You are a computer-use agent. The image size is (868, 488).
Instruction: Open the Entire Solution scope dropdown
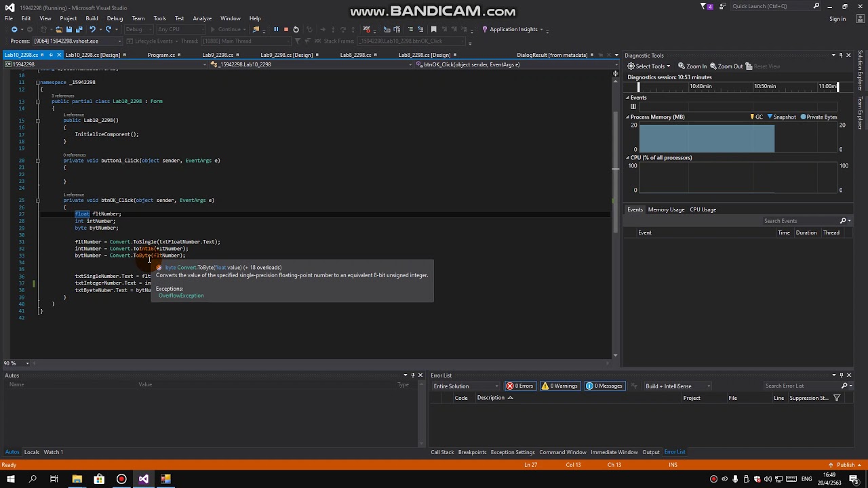pyautogui.click(x=466, y=386)
